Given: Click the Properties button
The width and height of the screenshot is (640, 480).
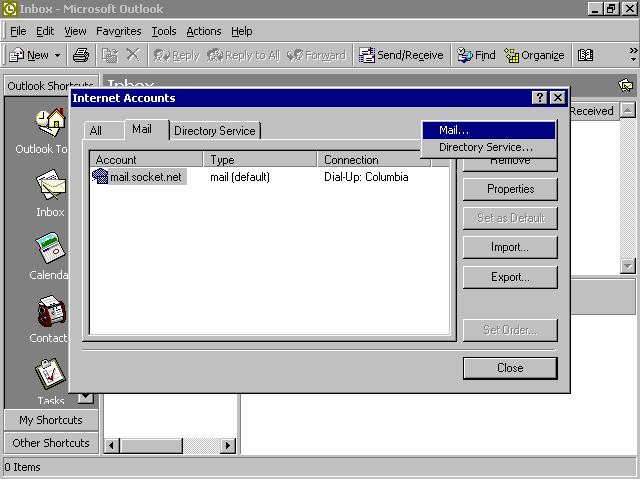Looking at the screenshot, I should (510, 189).
